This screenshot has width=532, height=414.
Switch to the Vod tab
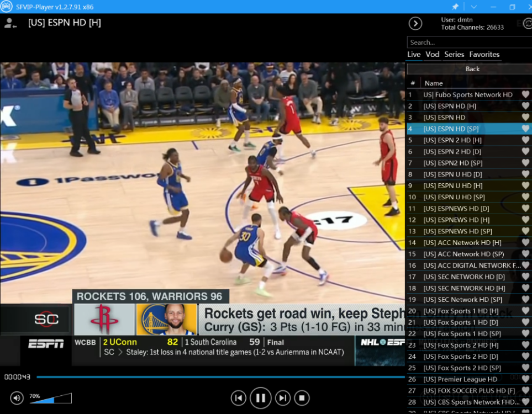point(432,54)
